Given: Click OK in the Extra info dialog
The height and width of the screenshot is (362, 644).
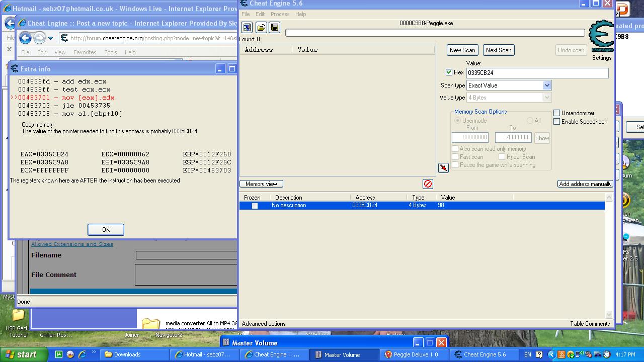Looking at the screenshot, I should [x=106, y=230].
